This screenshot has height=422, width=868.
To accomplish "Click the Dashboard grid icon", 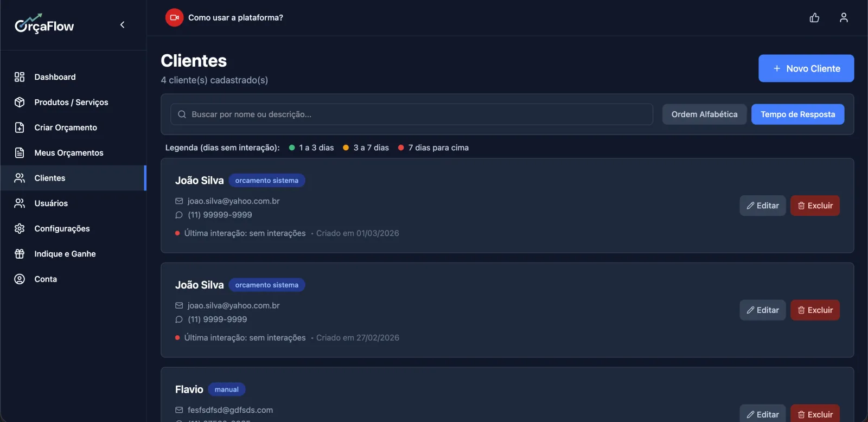I will pyautogui.click(x=20, y=77).
